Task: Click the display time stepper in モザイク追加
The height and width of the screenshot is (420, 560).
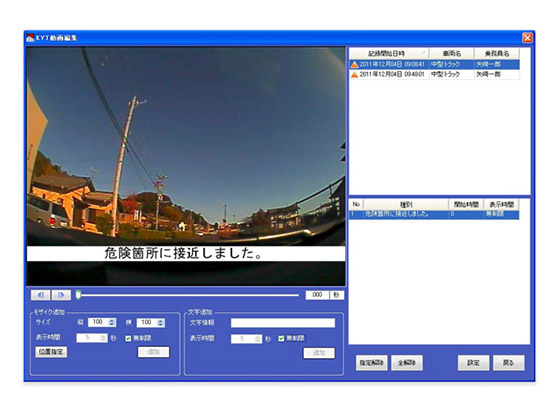Action: (x=92, y=338)
